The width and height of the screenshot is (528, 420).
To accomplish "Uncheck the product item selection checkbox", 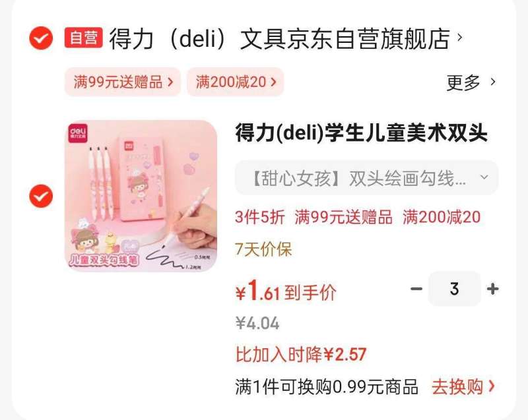I will pyautogui.click(x=41, y=196).
